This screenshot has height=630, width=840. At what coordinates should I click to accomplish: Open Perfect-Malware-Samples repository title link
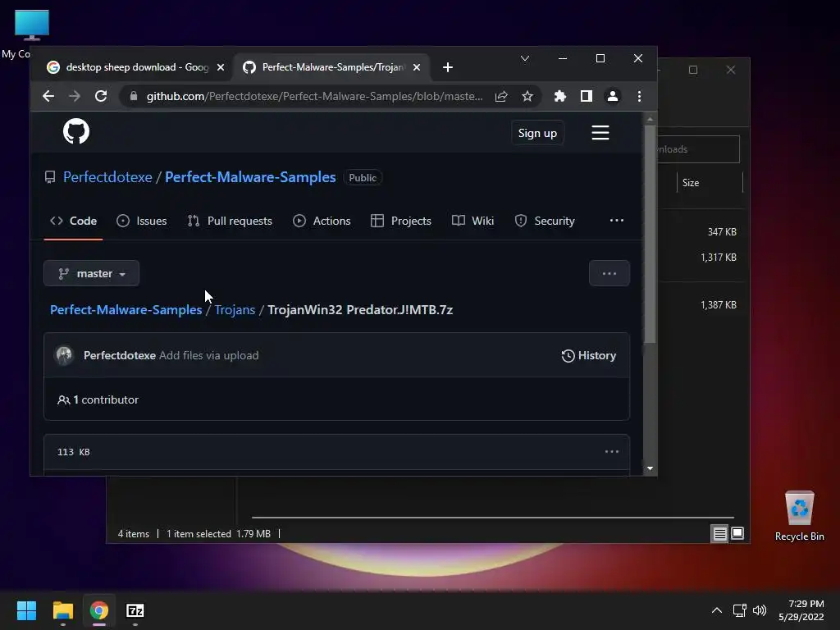pos(250,177)
